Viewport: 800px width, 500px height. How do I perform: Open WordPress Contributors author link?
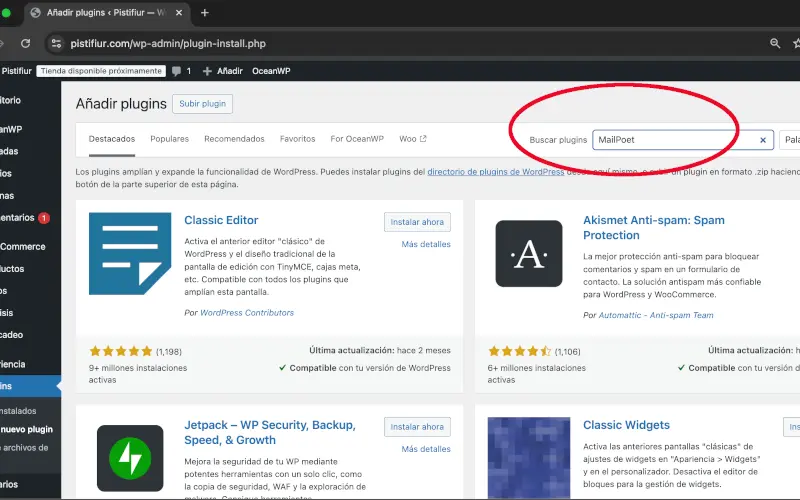tap(247, 313)
